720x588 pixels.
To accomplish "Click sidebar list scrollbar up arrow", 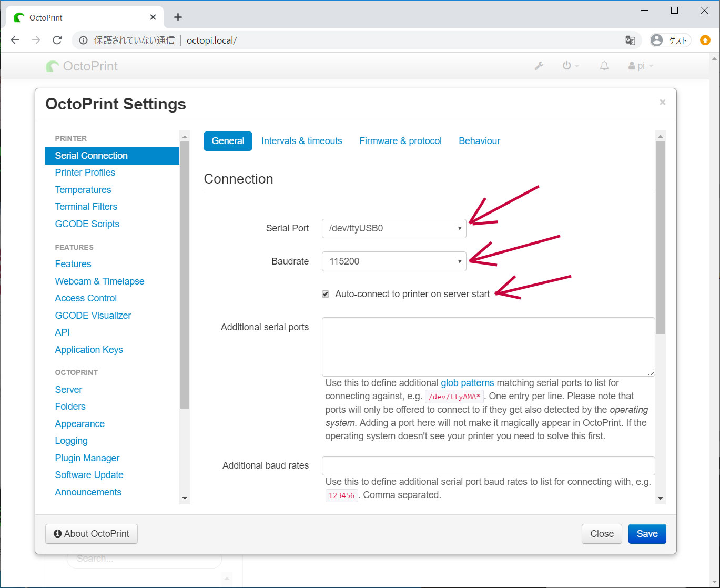I will click(185, 137).
